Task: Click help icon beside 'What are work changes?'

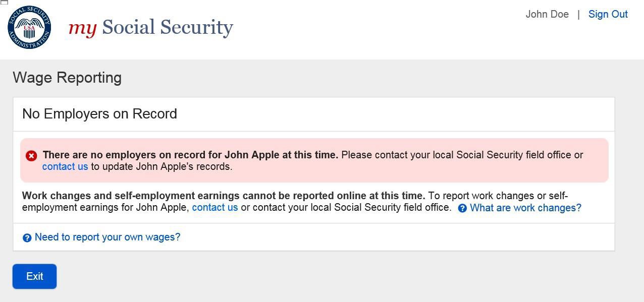Action: [x=462, y=208]
